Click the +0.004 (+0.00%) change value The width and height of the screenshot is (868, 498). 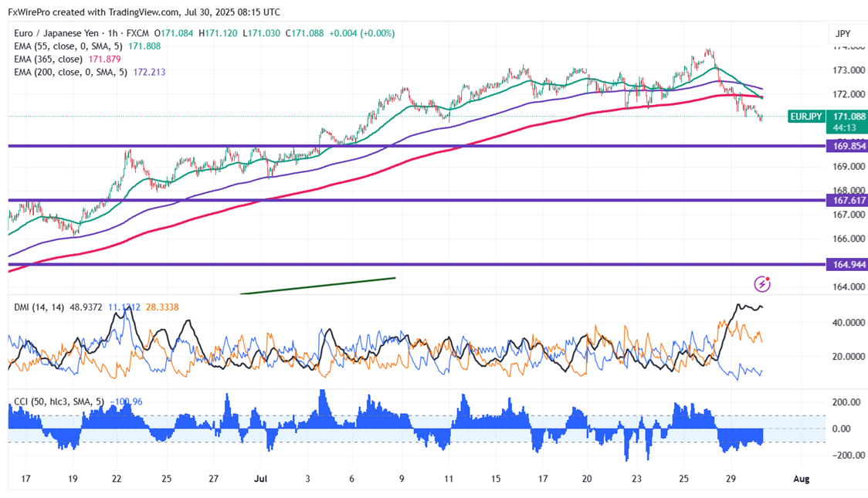pos(362,33)
